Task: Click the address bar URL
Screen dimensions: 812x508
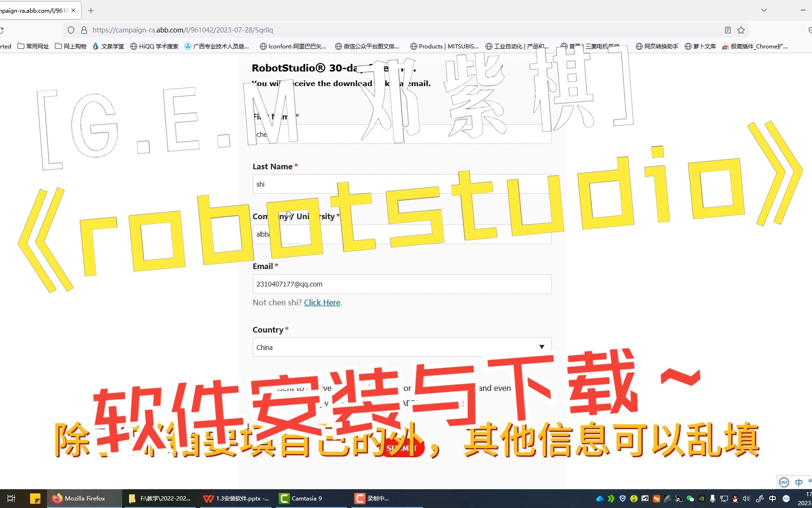Action: pyautogui.click(x=183, y=30)
